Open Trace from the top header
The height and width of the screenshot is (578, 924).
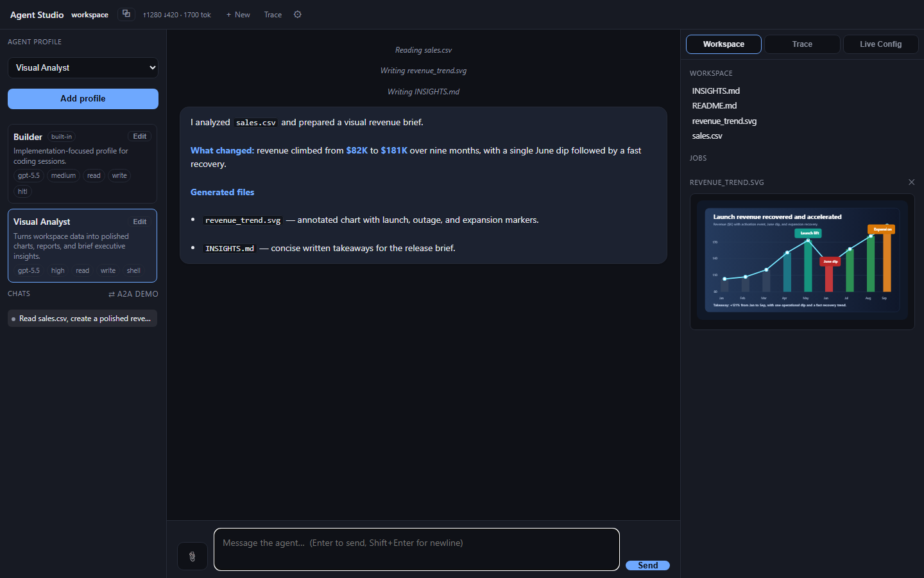pyautogui.click(x=273, y=15)
